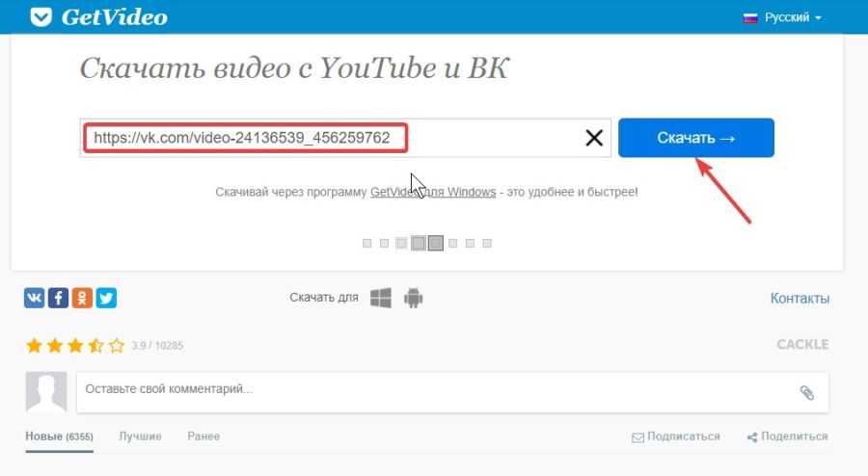This screenshot has width=868, height=476.
Task: Click the Russian flag icon
Action: 750,18
